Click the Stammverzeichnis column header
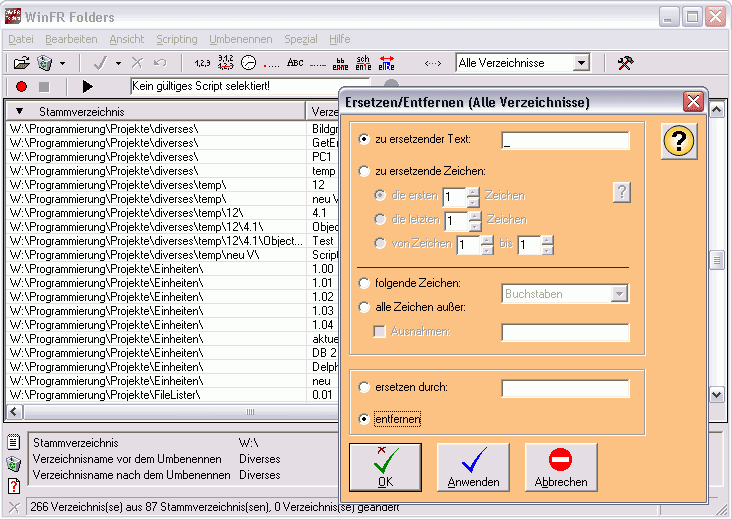The height and width of the screenshot is (520, 732). coord(156,112)
